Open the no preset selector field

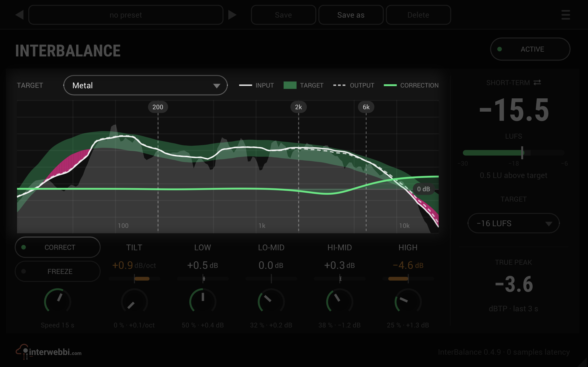click(126, 15)
